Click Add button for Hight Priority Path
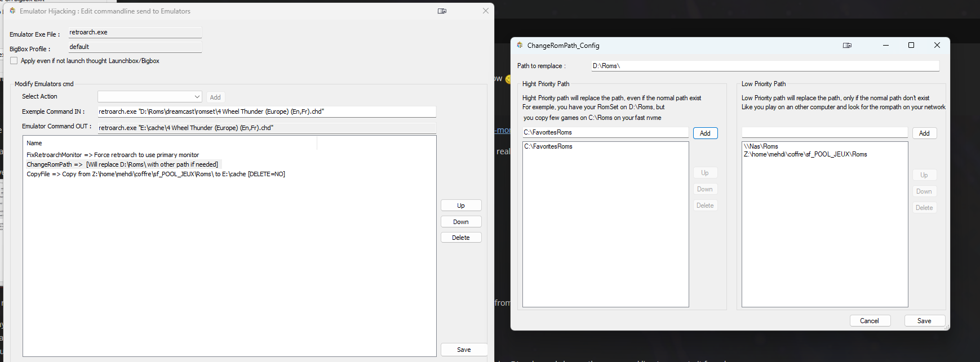Viewport: 980px width, 362px height. coord(705,133)
